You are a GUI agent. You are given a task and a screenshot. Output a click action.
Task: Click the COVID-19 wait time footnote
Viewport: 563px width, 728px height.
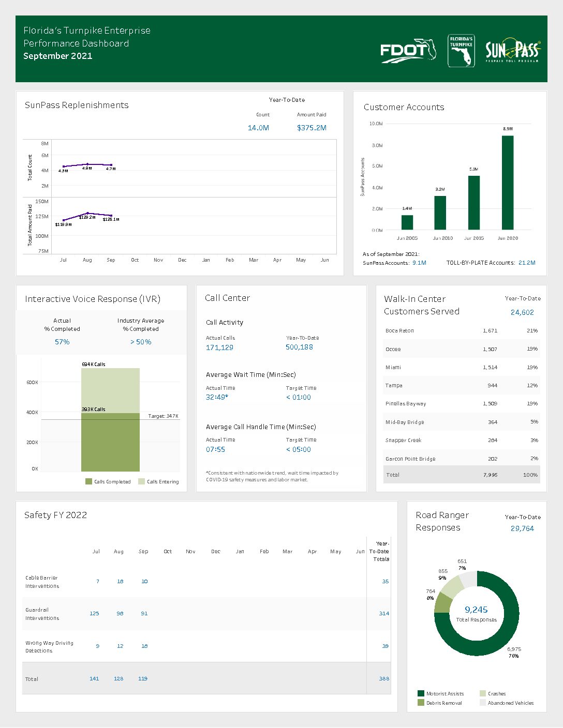[272, 476]
